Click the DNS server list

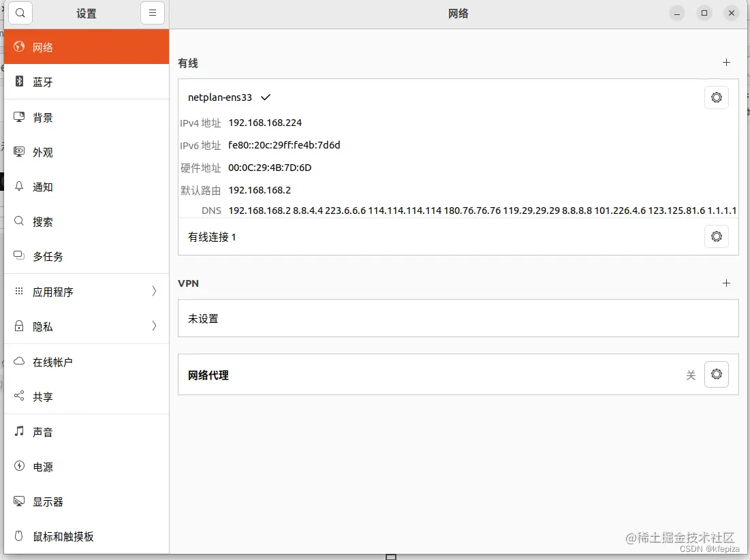pyautogui.click(x=482, y=211)
